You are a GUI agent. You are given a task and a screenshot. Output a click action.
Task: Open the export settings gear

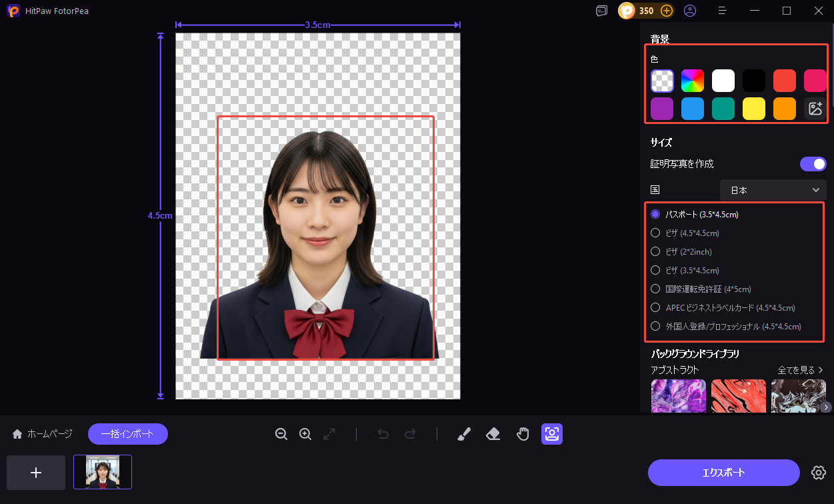[818, 473]
